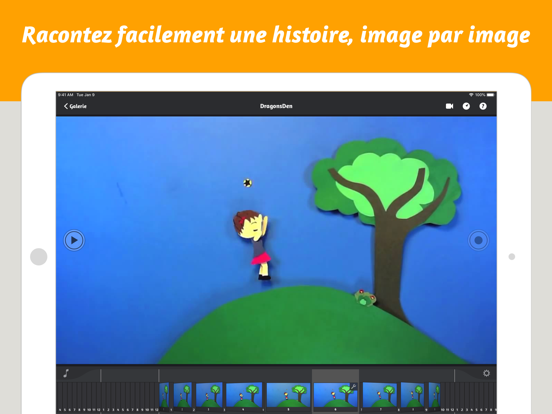This screenshot has height=414, width=552.
Task: Click the wrench icon on the selected frame
Action: click(x=353, y=387)
